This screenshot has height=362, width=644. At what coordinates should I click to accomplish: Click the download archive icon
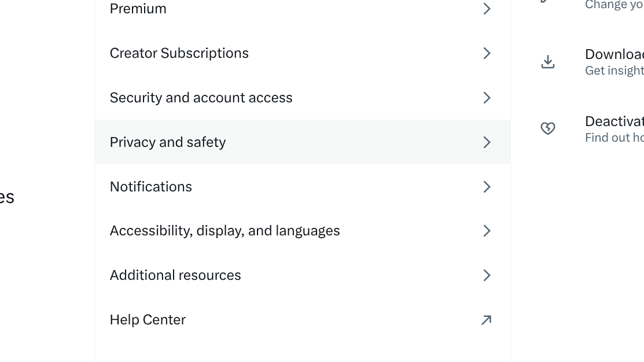[547, 62]
